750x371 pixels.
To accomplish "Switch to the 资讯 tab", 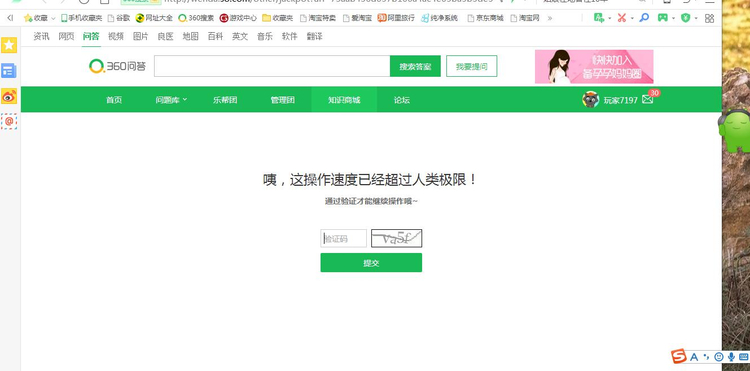I will tap(41, 36).
